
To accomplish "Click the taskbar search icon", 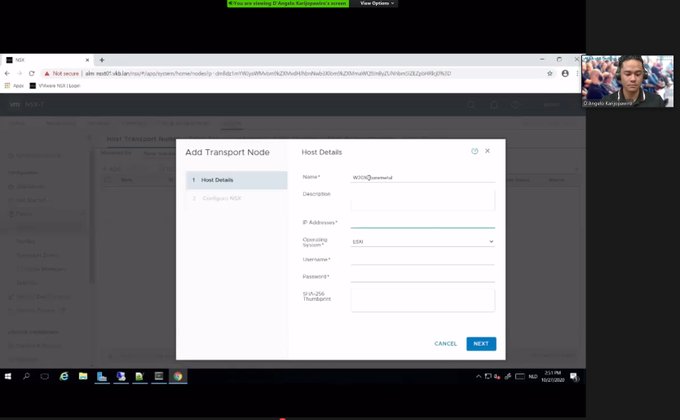I will [27, 376].
